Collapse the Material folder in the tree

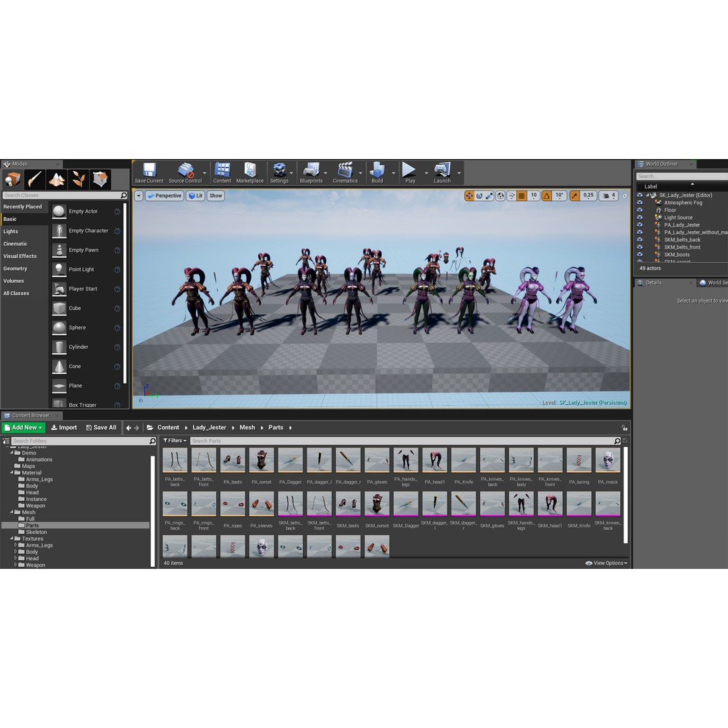12,473
